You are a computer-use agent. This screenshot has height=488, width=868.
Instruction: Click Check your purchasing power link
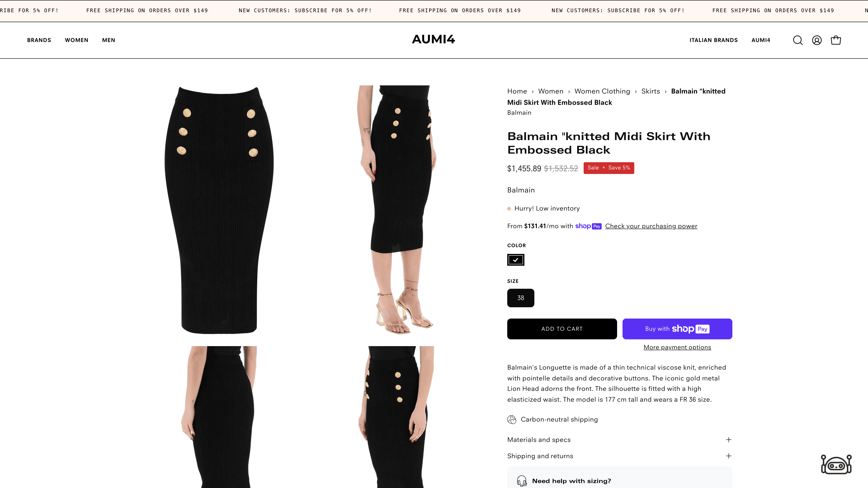651,226
